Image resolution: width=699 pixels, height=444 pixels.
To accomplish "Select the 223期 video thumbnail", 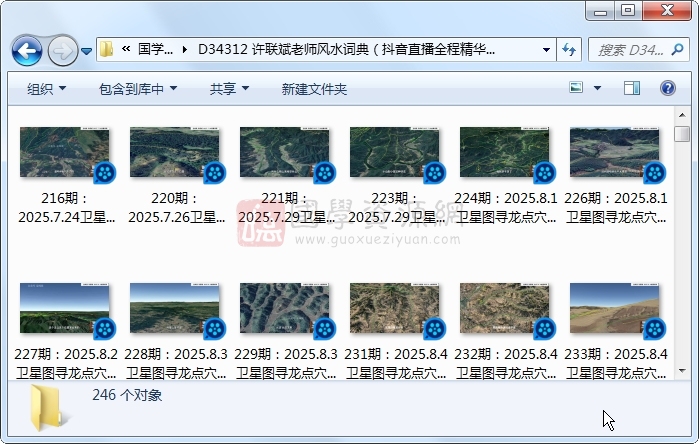I will pos(395,152).
